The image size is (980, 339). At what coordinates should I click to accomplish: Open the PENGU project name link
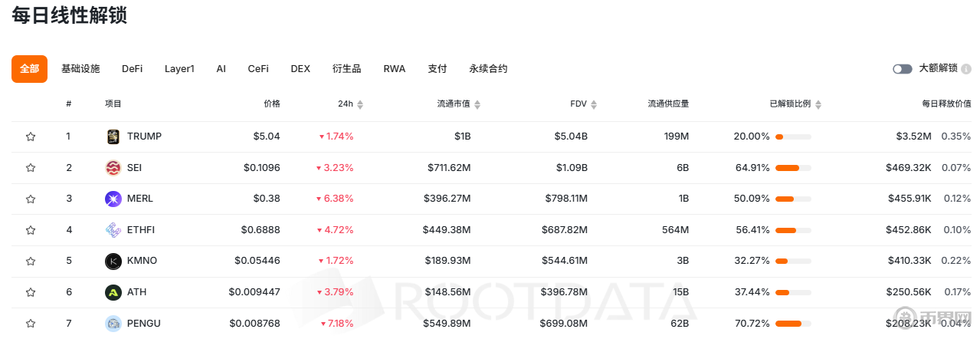(144, 324)
